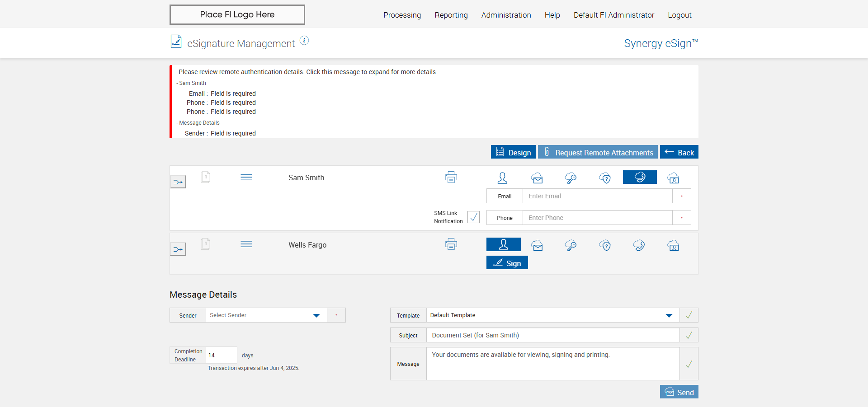
Task: Click the Completion Deadline days field
Action: pyautogui.click(x=221, y=355)
